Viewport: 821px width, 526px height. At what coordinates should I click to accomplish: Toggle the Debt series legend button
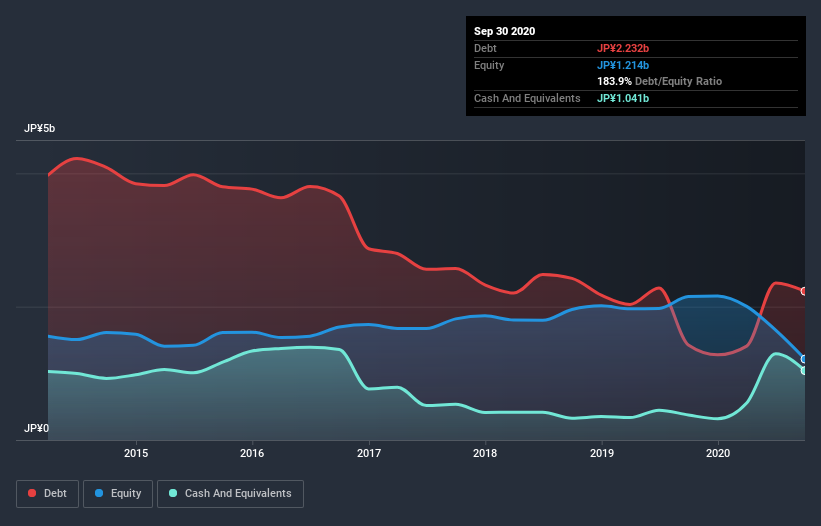pos(48,494)
